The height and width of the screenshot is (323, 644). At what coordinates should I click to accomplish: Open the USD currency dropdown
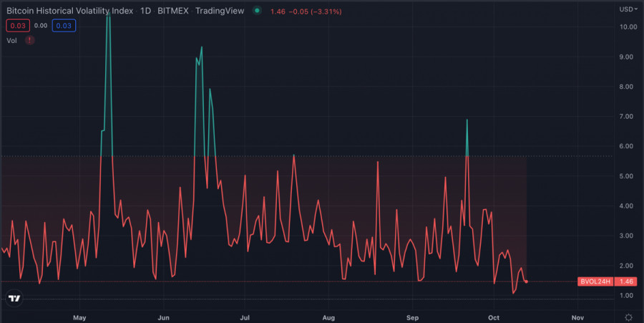click(x=628, y=9)
